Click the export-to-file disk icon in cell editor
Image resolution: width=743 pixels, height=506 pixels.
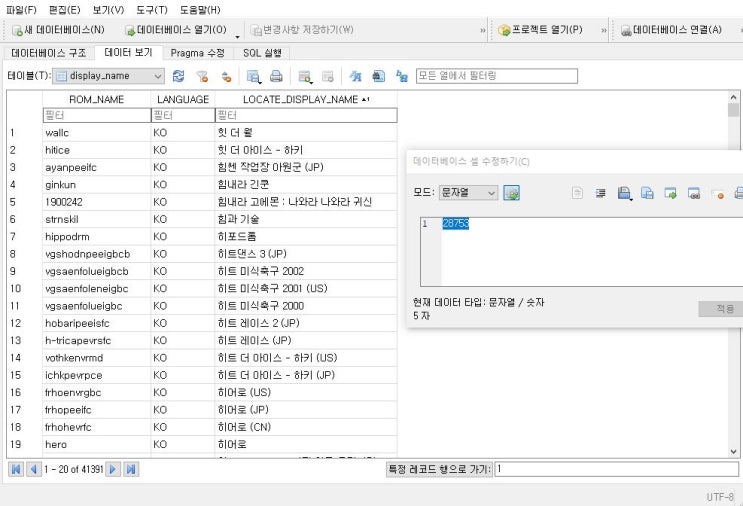(x=624, y=193)
